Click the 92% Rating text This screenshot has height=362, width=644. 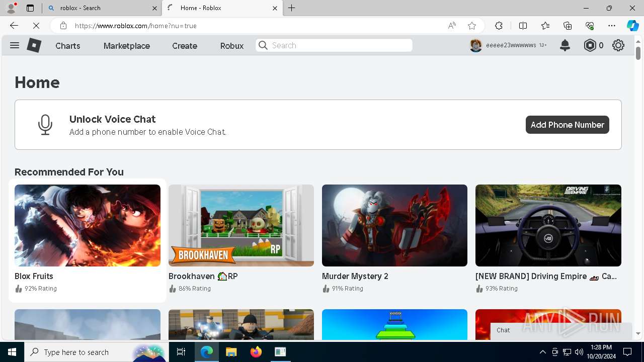pos(41,289)
